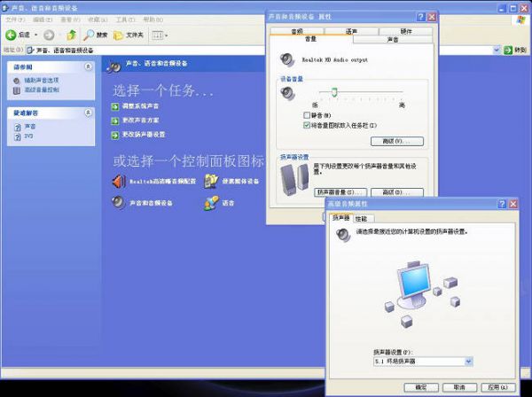The height and width of the screenshot is (397, 532).
Task: Click the 应用(A) button
Action: click(x=498, y=387)
